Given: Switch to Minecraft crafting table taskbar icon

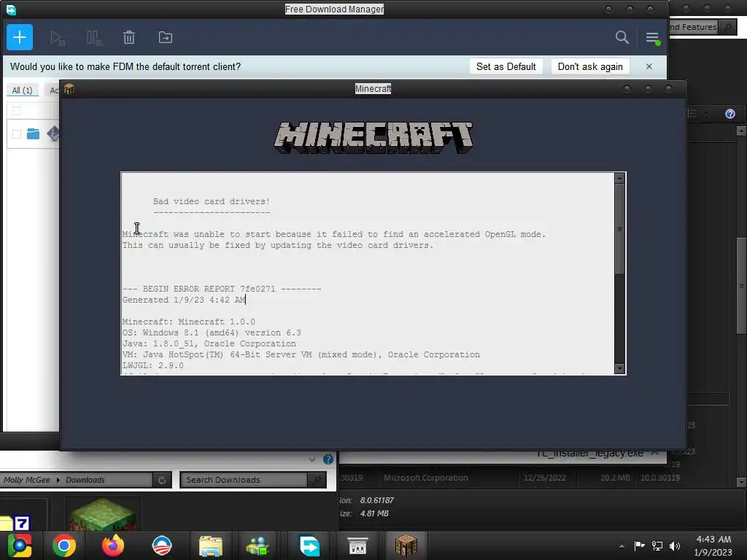Looking at the screenshot, I should coord(406,545).
